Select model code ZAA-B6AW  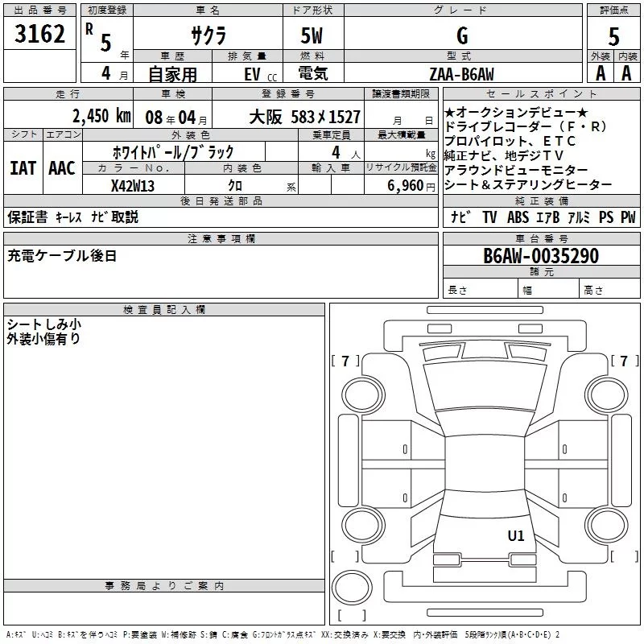pyautogui.click(x=461, y=74)
